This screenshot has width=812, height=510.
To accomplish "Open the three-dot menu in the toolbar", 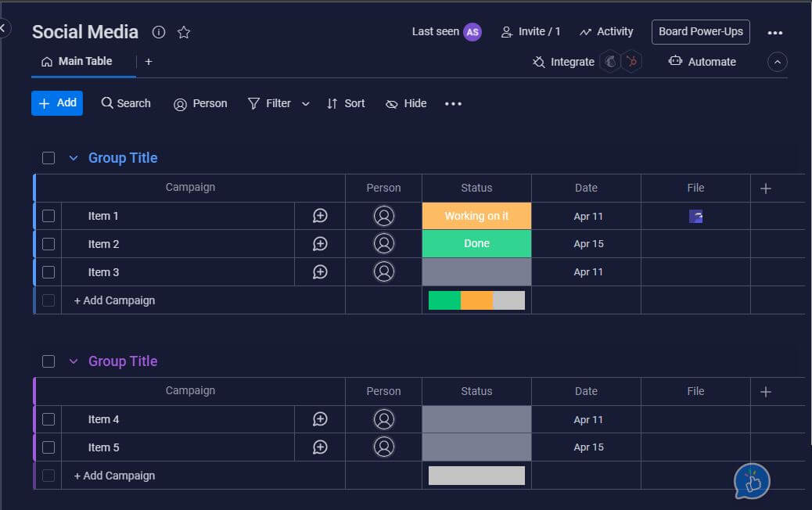I will pyautogui.click(x=454, y=103).
